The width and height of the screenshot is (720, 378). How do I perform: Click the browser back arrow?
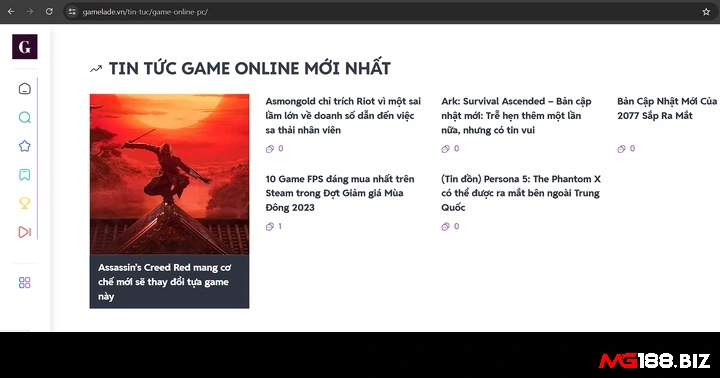[11, 11]
